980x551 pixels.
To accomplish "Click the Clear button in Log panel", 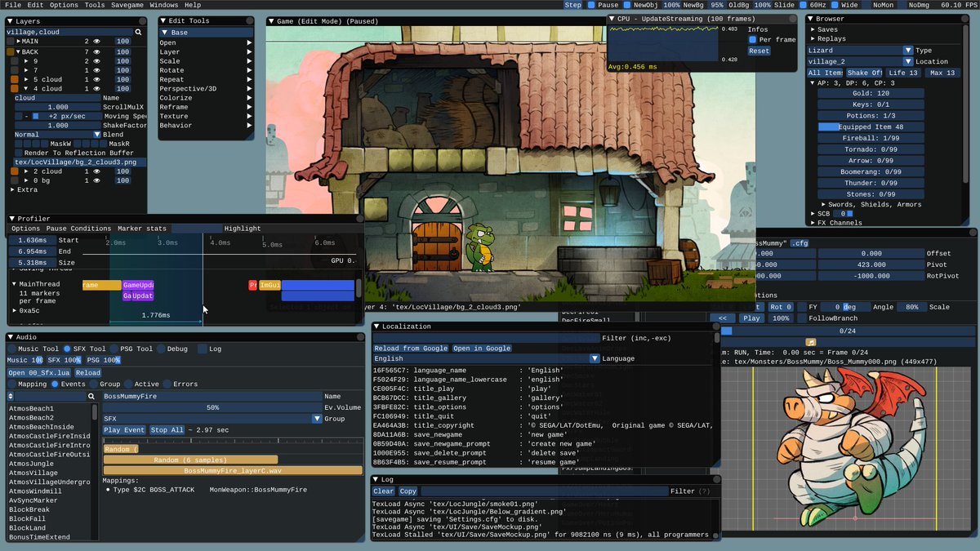I will pos(383,491).
